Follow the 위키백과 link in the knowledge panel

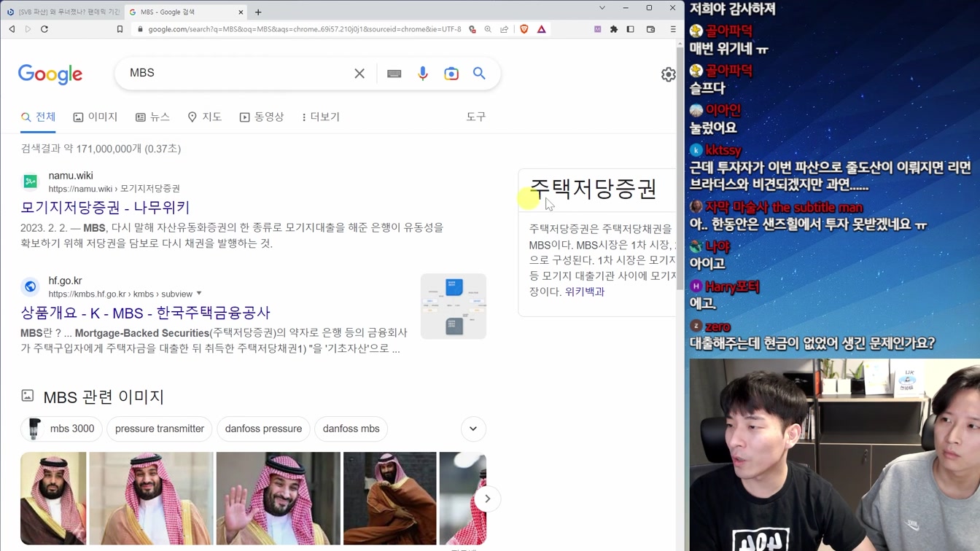click(585, 292)
